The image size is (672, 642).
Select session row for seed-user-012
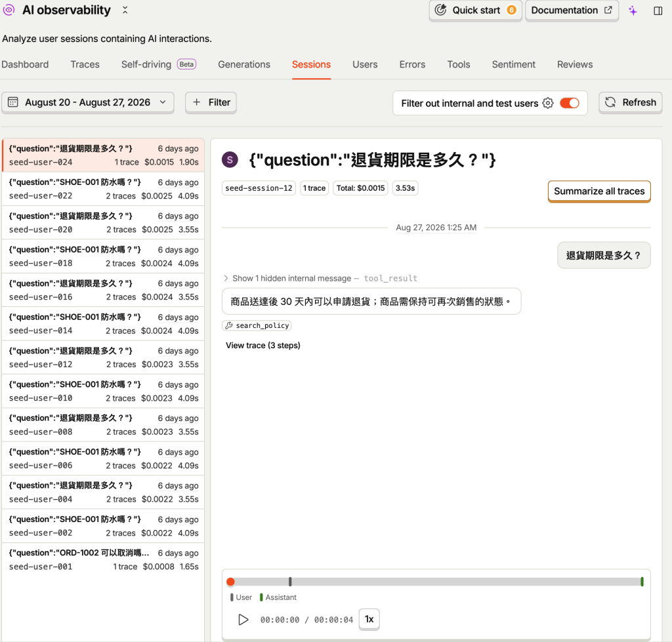click(103, 357)
